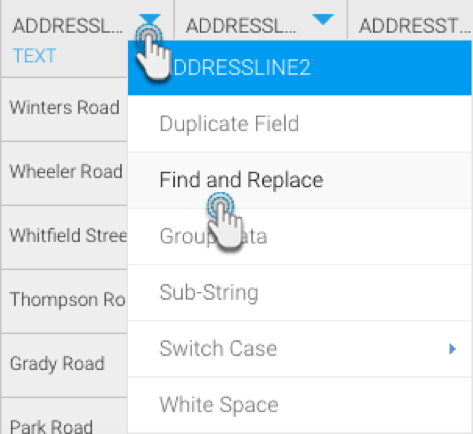Click the blue ADDRESSLINE2 menu header

click(300, 68)
